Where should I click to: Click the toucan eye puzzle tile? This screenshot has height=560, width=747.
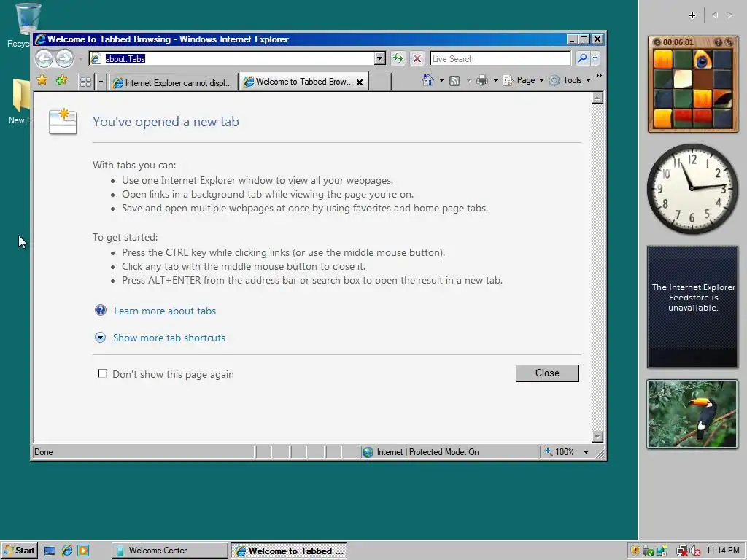(703, 60)
